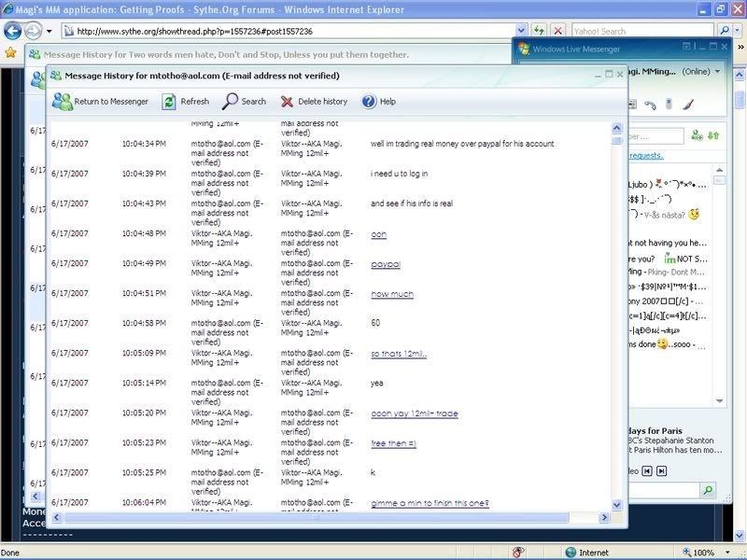This screenshot has height=560, width=747.
Task: Open Search in message history
Action: [244, 102]
